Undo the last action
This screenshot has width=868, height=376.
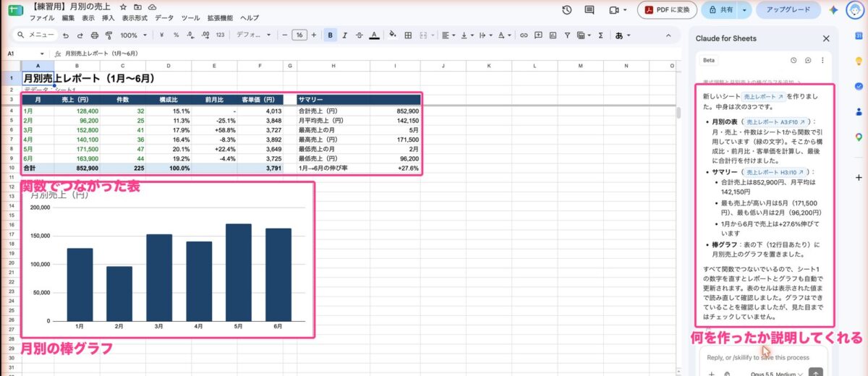click(x=67, y=35)
